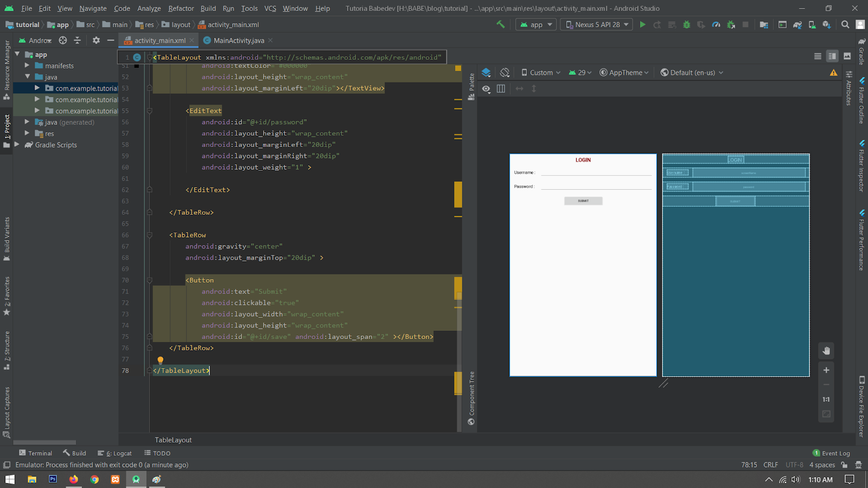Open AVD Manager from the toolbar

click(x=812, y=24)
